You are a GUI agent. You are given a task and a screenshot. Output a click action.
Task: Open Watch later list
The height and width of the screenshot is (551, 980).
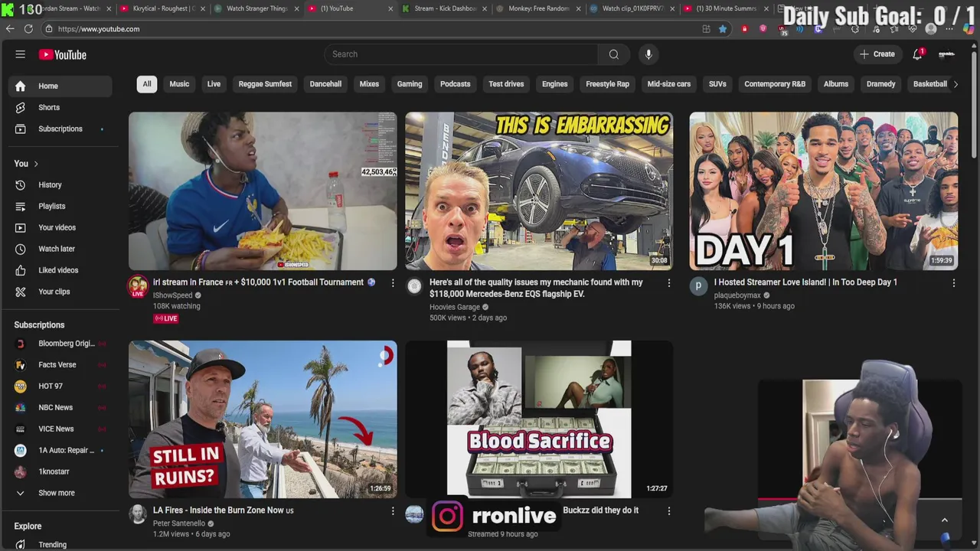(x=60, y=249)
